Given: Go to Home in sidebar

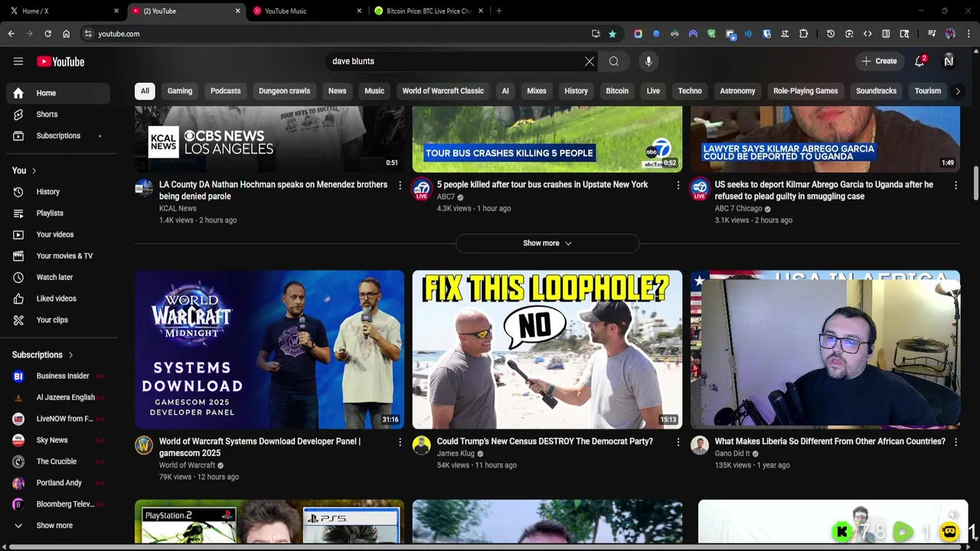Looking at the screenshot, I should pos(58,93).
